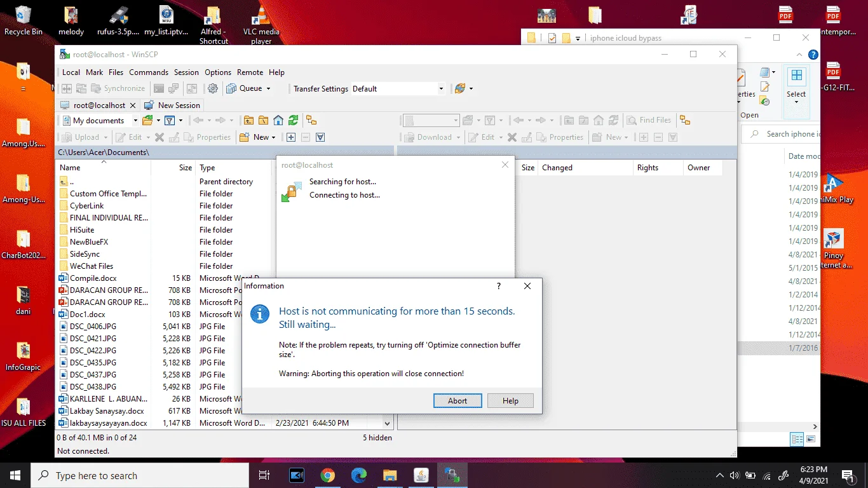Image resolution: width=868 pixels, height=488 pixels.
Task: Open the Commands menu
Action: click(x=149, y=72)
